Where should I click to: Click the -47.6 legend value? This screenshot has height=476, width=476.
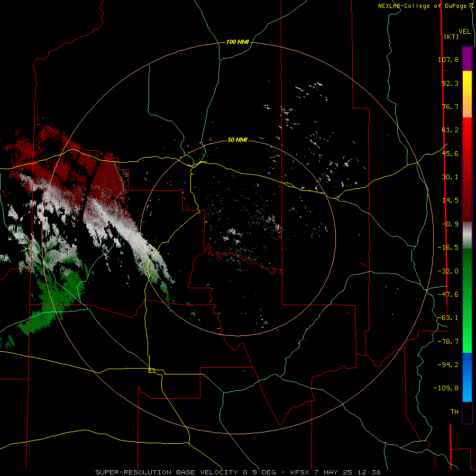click(x=448, y=295)
